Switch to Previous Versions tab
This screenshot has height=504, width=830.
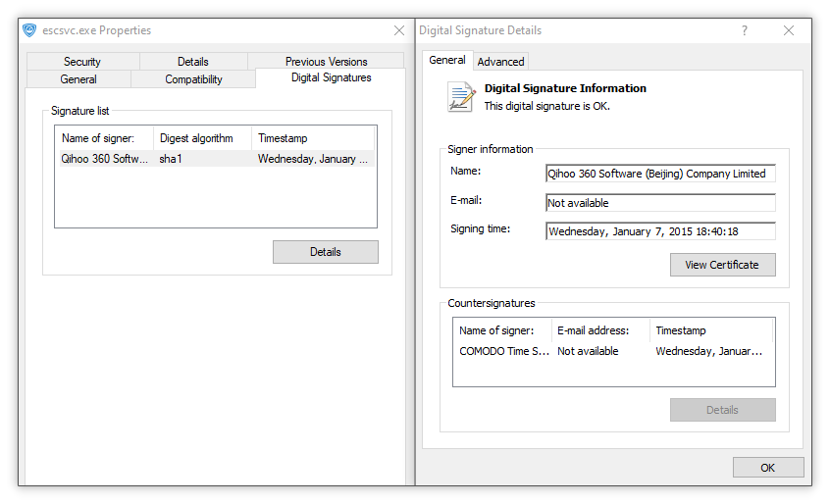point(326,62)
